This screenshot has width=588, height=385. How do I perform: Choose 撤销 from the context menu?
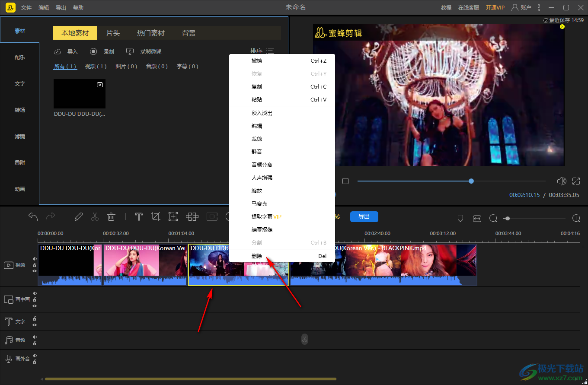(x=282, y=61)
